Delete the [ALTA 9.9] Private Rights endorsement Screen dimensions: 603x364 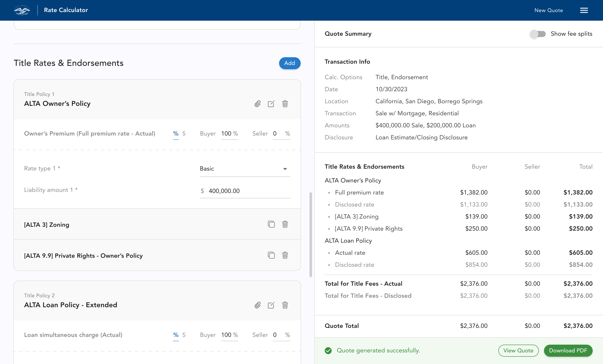(x=285, y=255)
